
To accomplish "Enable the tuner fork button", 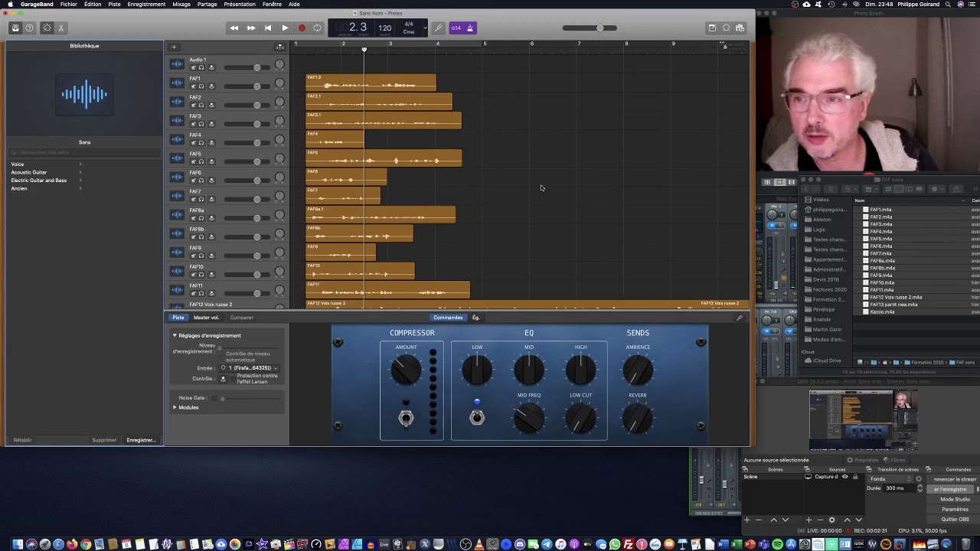I will [439, 28].
